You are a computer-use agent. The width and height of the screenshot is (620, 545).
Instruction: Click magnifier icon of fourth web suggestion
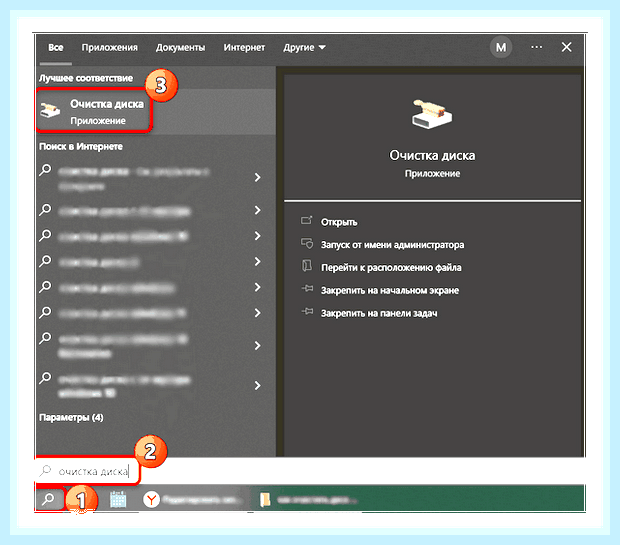[45, 261]
